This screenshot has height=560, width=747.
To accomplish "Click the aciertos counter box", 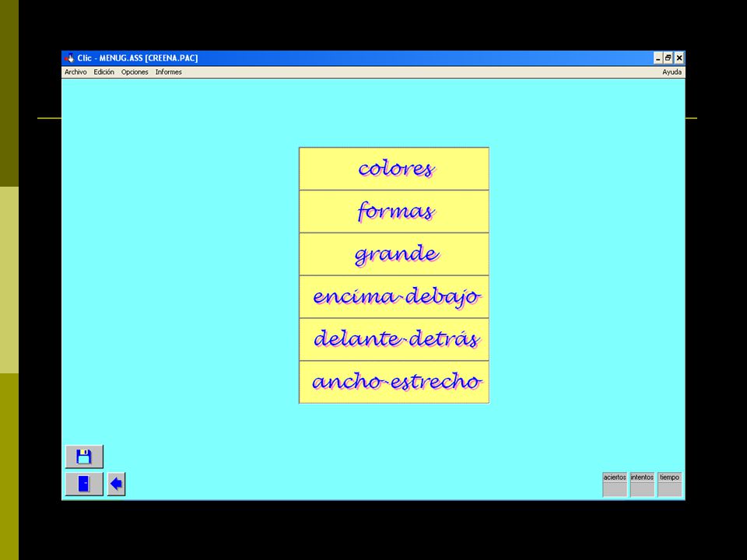I will click(x=615, y=485).
